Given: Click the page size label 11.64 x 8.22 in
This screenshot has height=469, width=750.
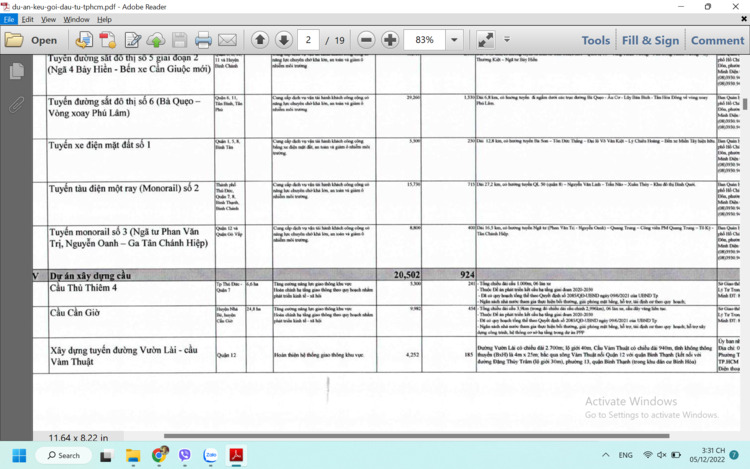Looking at the screenshot, I should click(78, 437).
